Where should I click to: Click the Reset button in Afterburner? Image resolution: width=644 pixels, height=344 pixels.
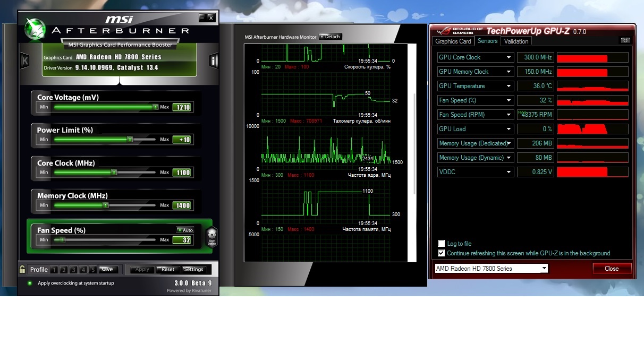coord(168,269)
